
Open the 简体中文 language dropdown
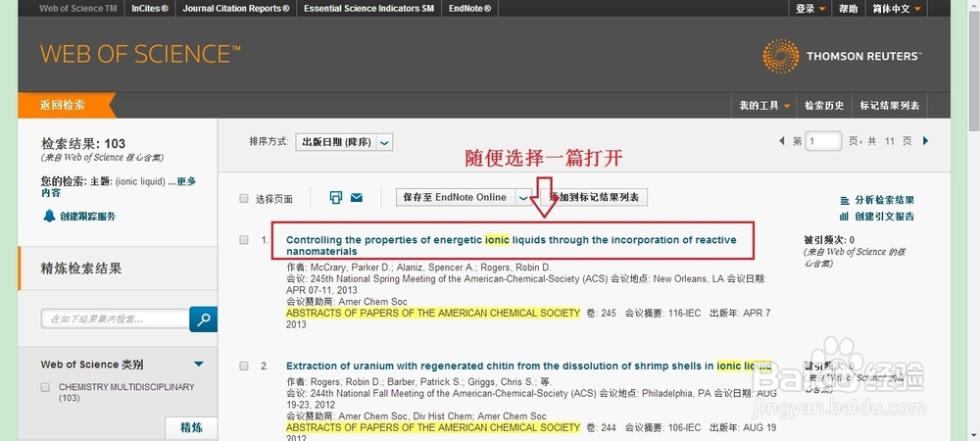click(x=897, y=9)
